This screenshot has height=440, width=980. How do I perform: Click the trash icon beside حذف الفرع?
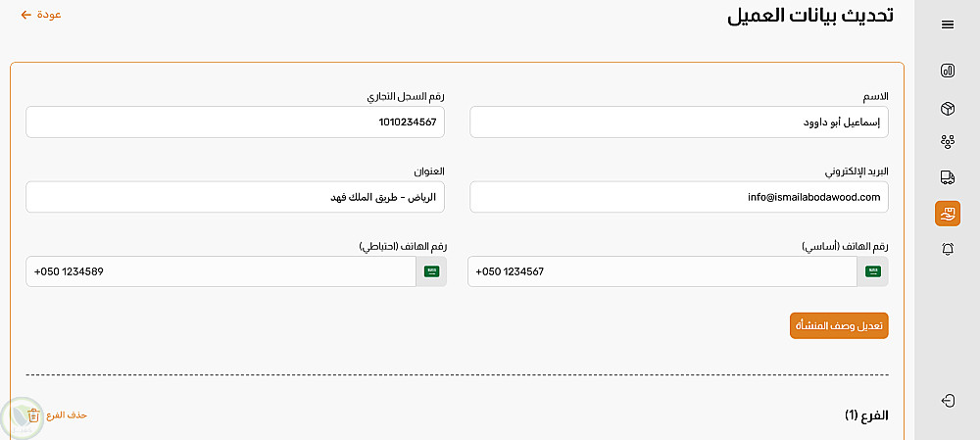[34, 415]
